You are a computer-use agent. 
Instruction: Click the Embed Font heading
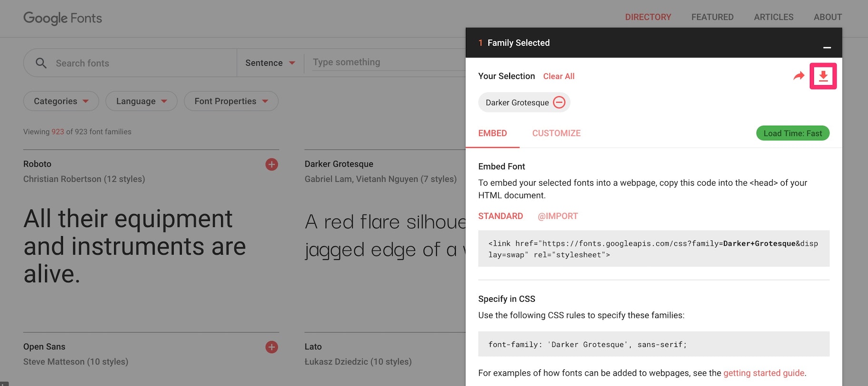pyautogui.click(x=502, y=167)
